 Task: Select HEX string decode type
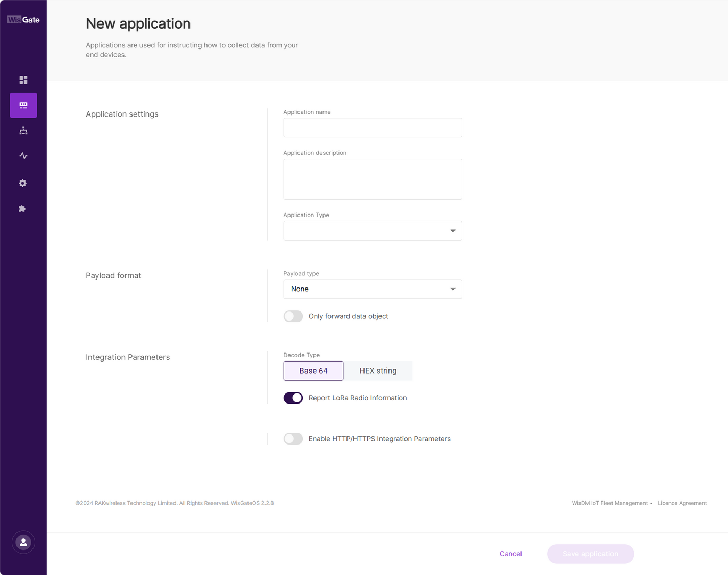378,371
